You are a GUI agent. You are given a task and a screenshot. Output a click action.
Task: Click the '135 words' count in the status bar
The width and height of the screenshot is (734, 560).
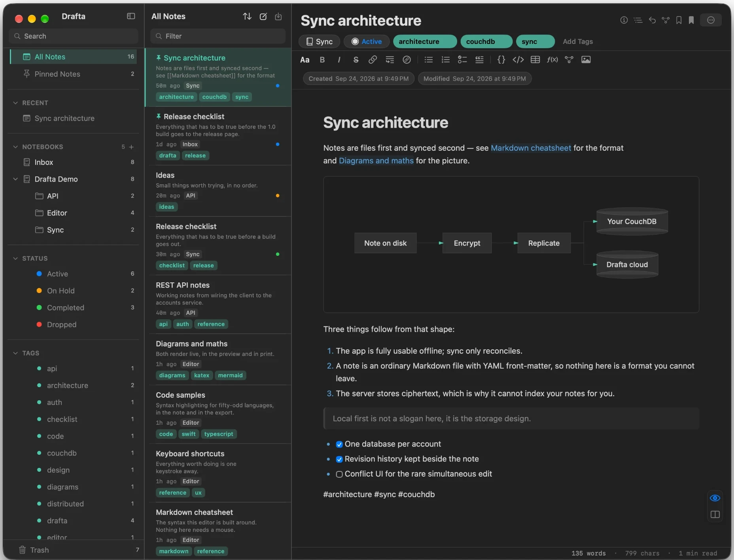pos(588,553)
